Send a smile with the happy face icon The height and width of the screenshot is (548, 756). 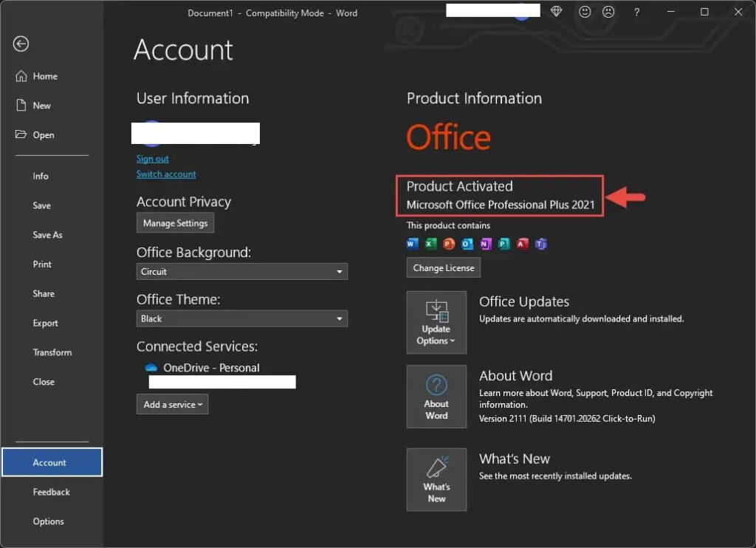[x=585, y=12]
